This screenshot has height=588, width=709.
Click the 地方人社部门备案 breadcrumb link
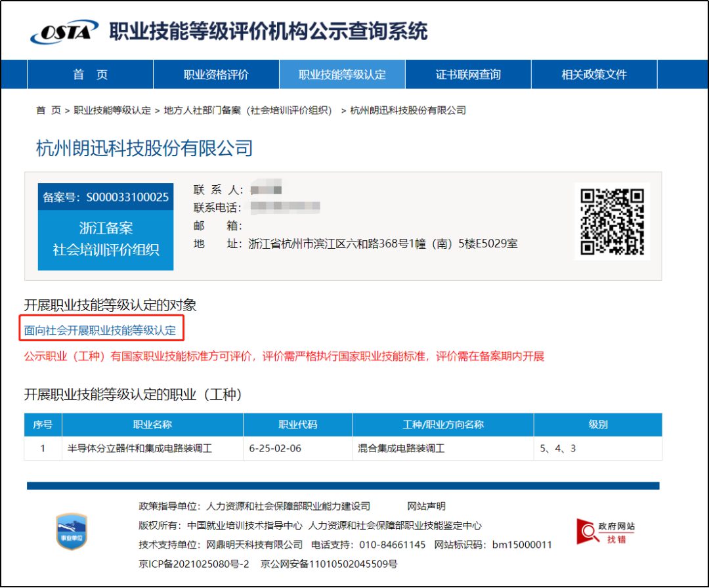coord(247,110)
